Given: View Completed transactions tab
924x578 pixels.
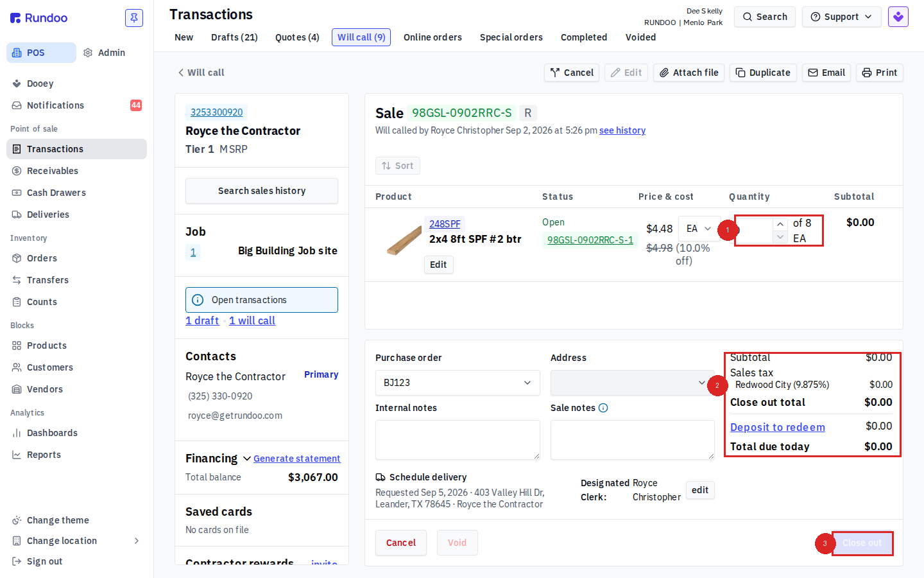Looking at the screenshot, I should pyautogui.click(x=584, y=37).
